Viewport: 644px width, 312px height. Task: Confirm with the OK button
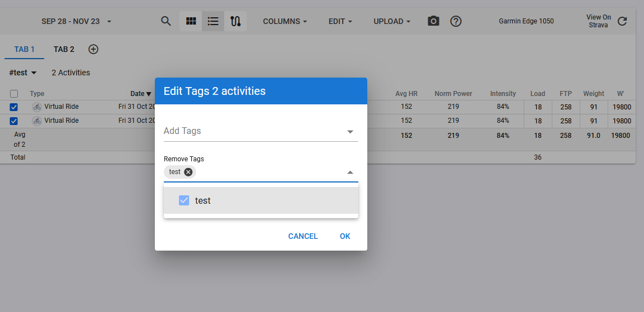click(x=345, y=236)
